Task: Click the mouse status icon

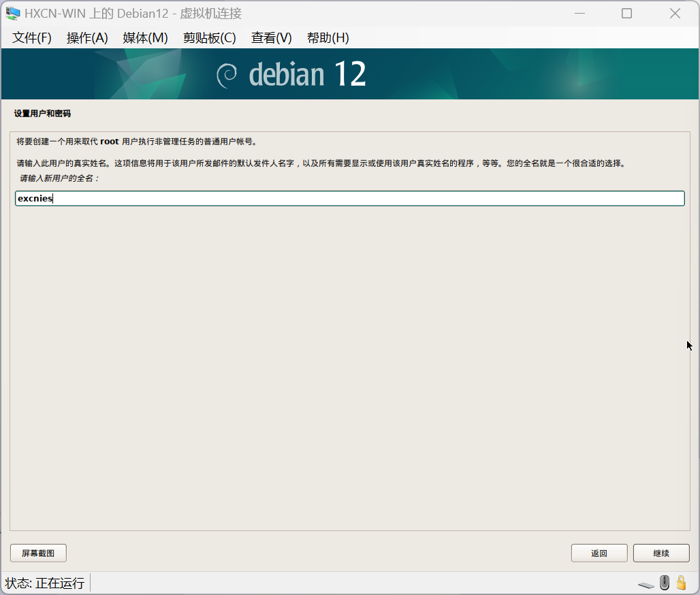Action: click(x=665, y=583)
